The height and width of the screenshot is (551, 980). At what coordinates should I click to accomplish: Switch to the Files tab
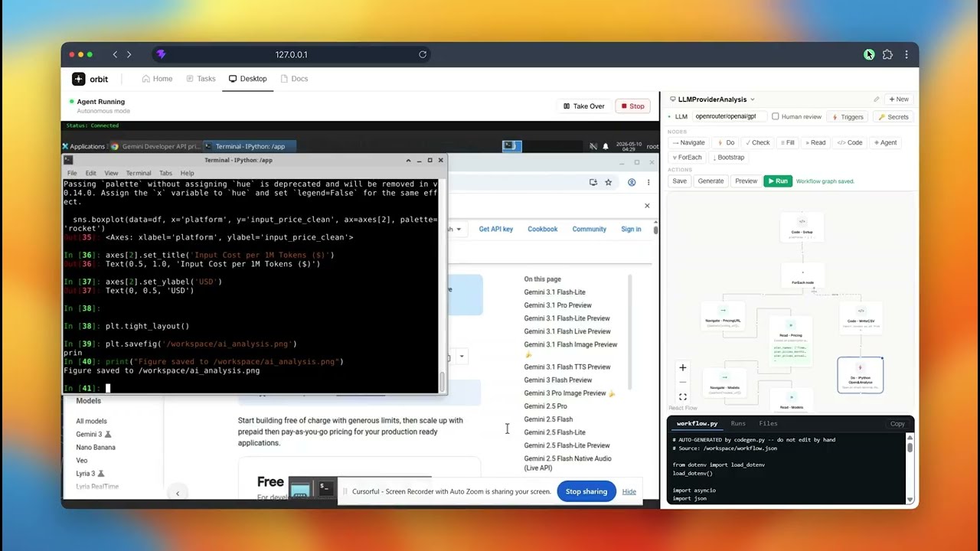tap(768, 423)
